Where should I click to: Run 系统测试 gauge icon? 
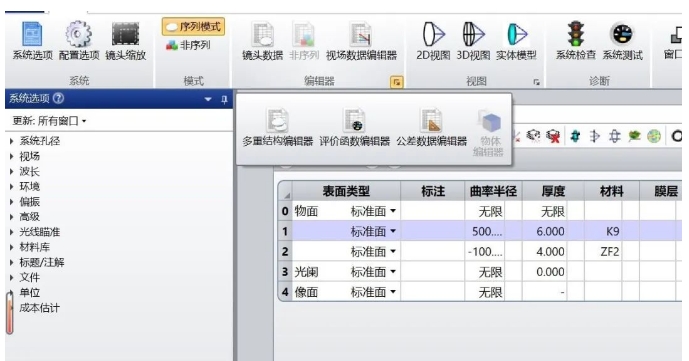(x=622, y=41)
